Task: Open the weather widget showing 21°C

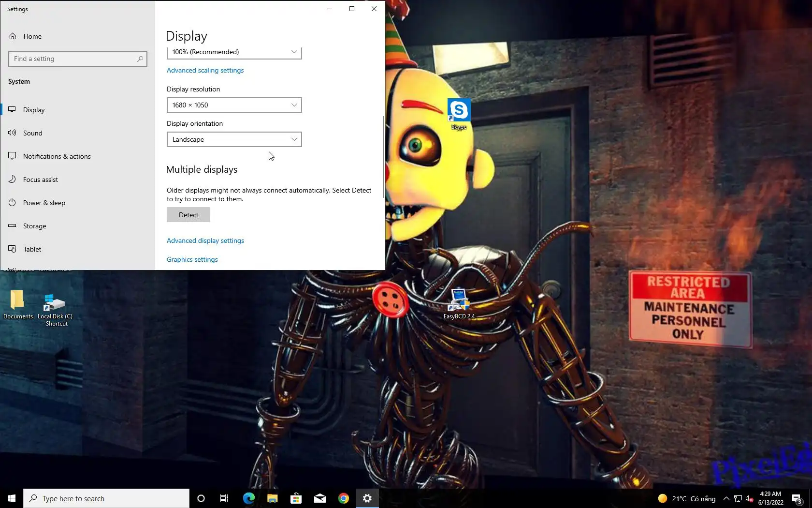Action: [686, 498]
